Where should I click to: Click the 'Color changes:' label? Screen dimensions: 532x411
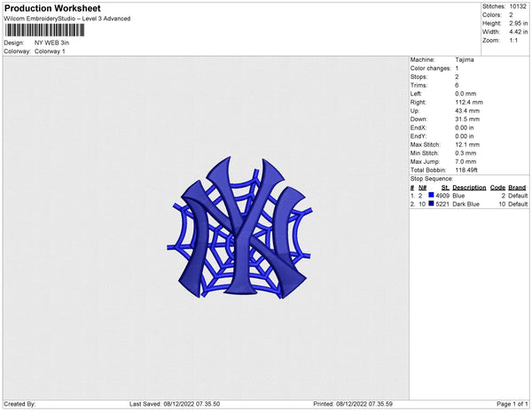pos(431,68)
